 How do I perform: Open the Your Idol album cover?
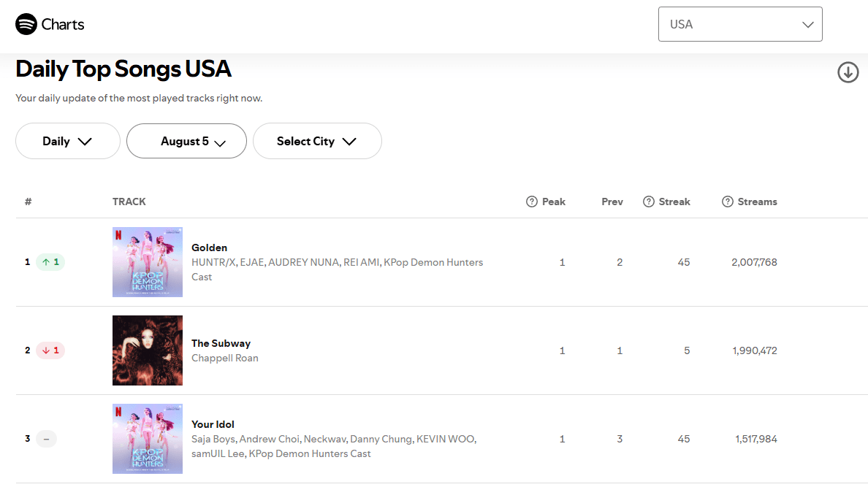(x=148, y=439)
